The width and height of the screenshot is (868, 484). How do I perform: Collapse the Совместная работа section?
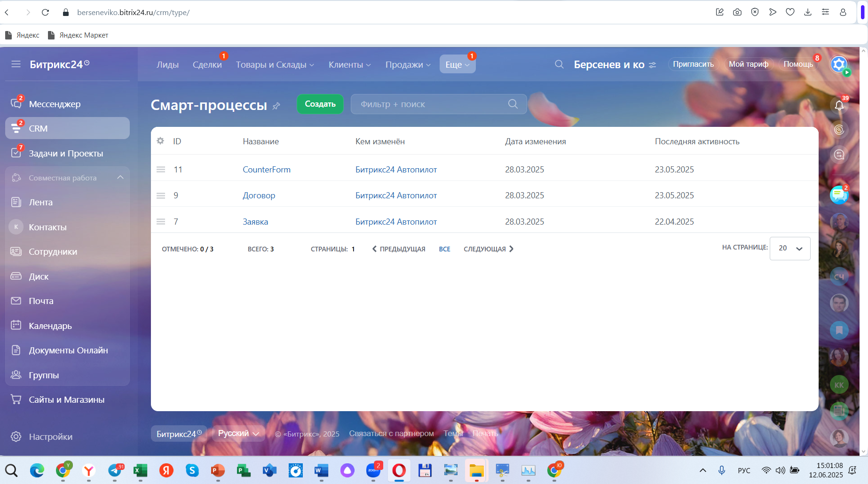(x=120, y=178)
